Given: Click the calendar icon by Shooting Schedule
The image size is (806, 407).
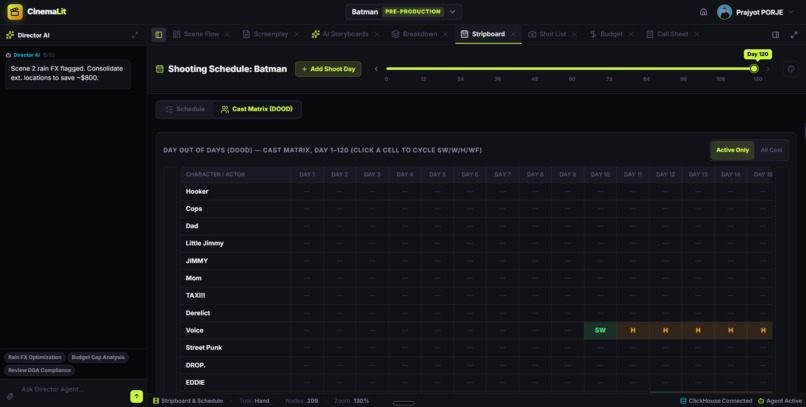Looking at the screenshot, I should [160, 69].
